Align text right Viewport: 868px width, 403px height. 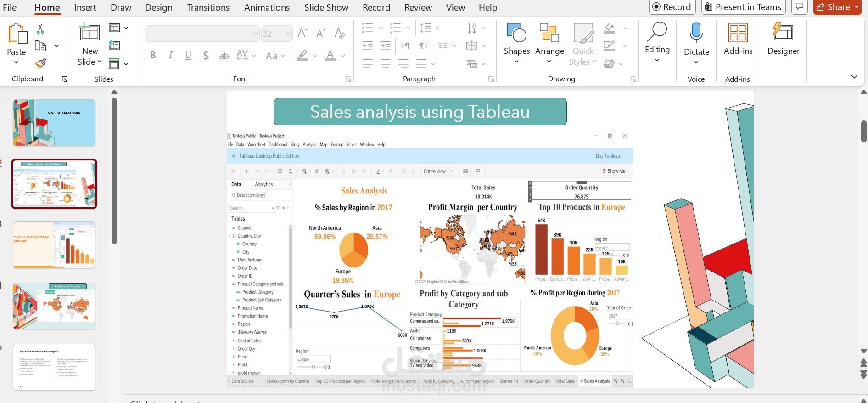(403, 63)
